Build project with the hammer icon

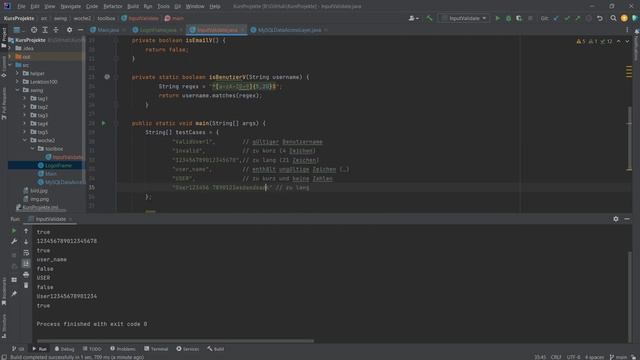[x=429, y=18]
